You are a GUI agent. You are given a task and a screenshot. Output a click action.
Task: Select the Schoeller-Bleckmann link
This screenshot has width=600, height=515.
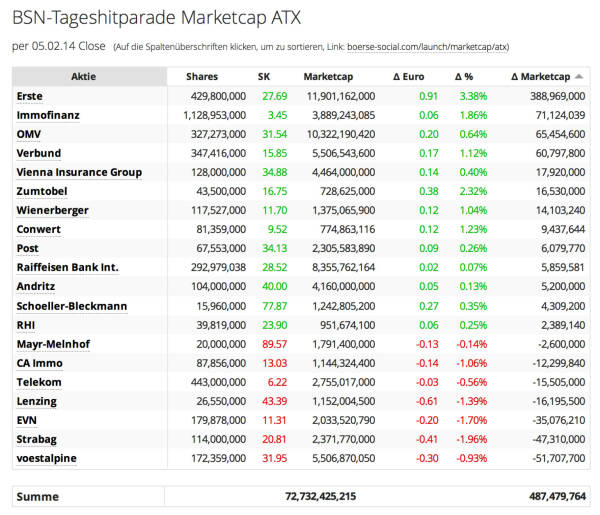72,306
